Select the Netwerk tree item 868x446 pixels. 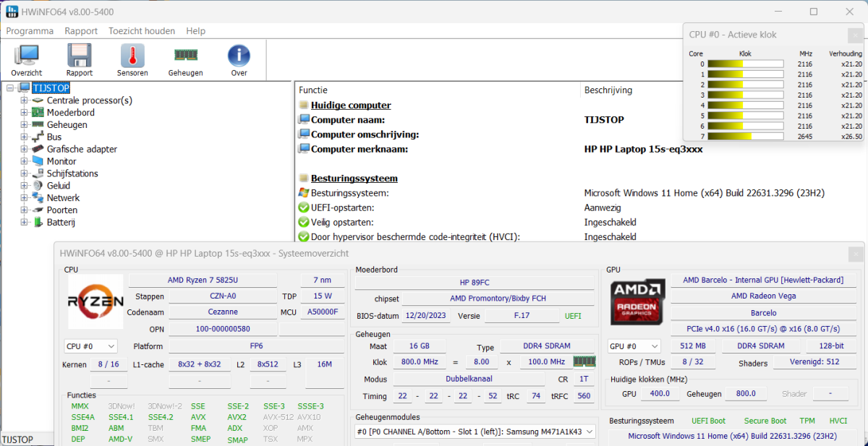tap(63, 197)
